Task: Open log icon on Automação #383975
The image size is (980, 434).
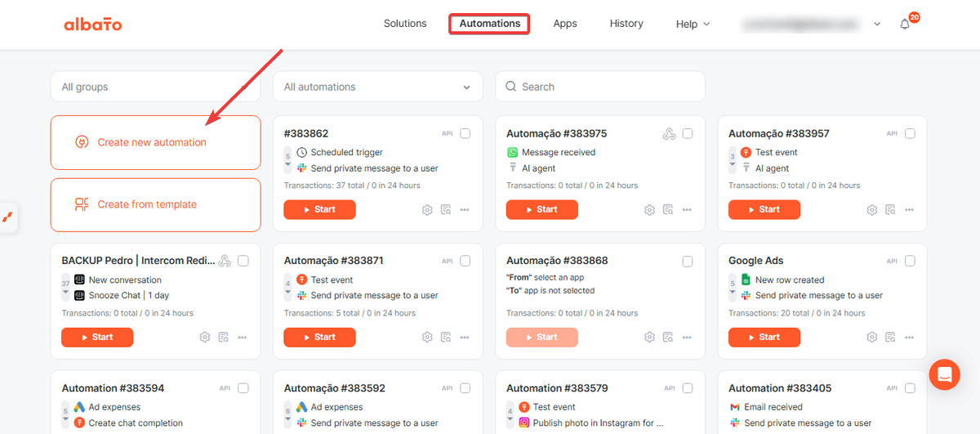Action: 668,210
